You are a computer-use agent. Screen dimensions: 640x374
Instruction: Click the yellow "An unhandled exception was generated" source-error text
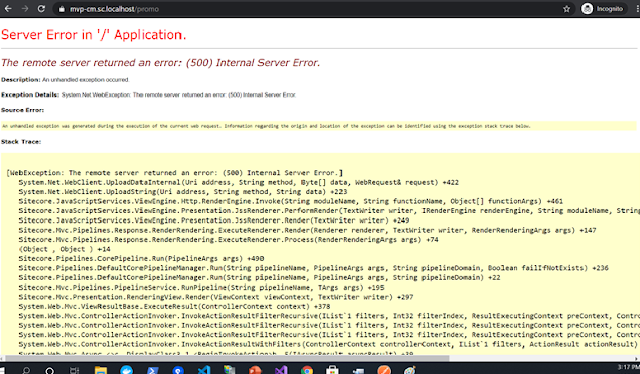click(x=266, y=126)
